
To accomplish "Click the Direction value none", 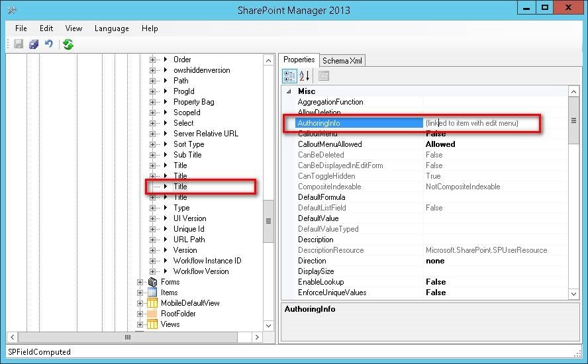I will 435,261.
